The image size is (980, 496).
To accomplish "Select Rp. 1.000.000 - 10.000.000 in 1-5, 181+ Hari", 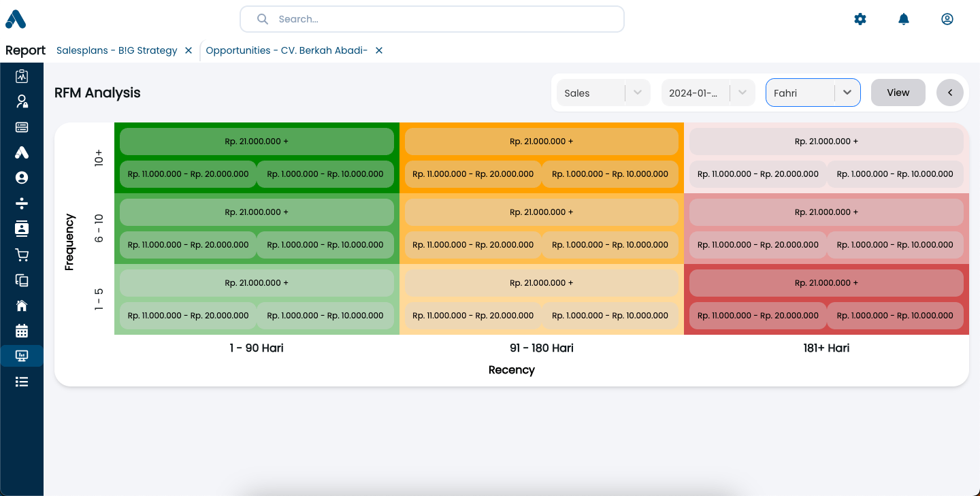I will [x=895, y=316].
